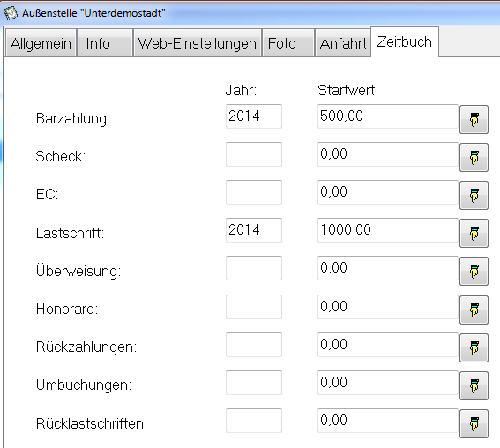Select the Zeitbuch tab
Screen dimensions: 500x448
(405, 41)
